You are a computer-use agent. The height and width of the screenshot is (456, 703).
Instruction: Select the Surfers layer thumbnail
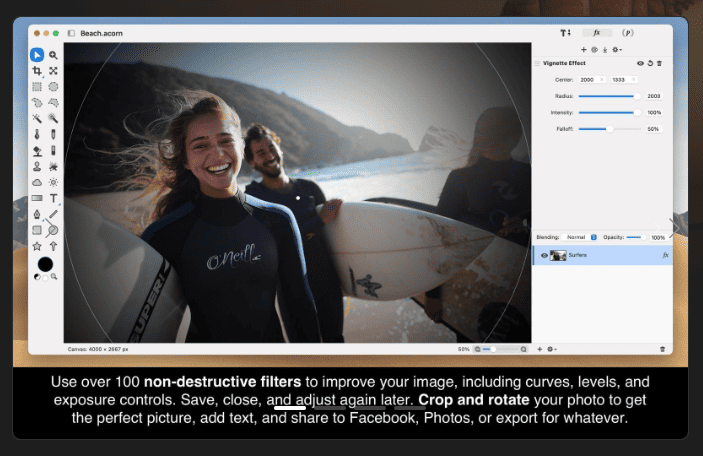[x=558, y=256]
